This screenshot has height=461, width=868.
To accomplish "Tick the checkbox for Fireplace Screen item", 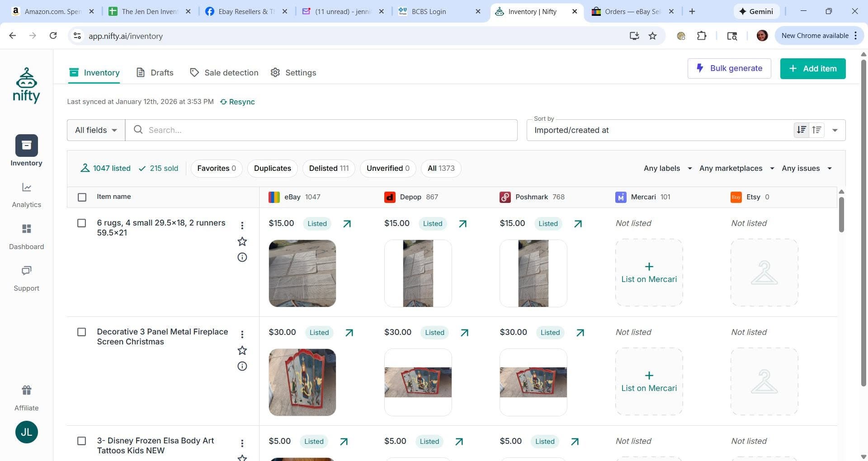I will 82,332.
